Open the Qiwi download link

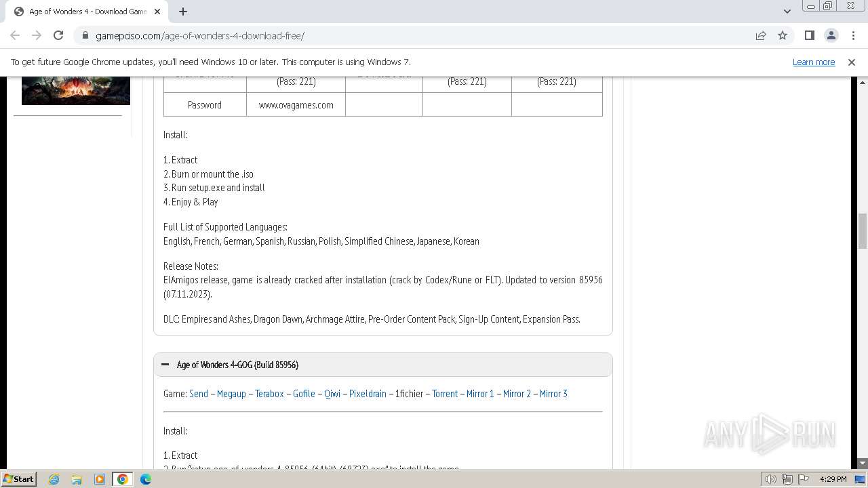[x=332, y=394]
